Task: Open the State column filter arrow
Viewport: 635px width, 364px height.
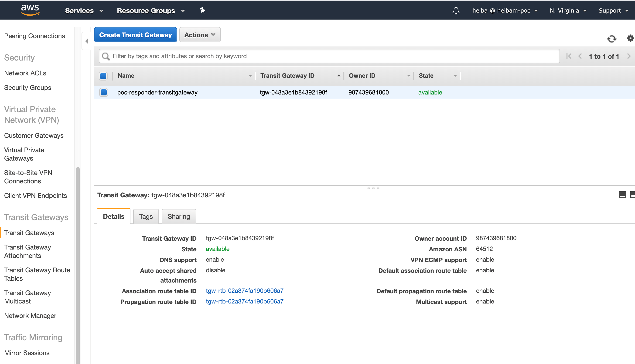Action: 455,76
